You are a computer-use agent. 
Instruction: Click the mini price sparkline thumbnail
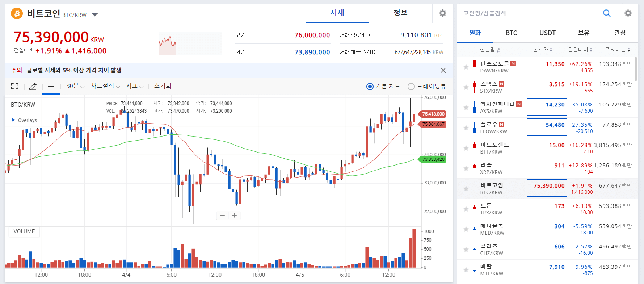tap(190, 43)
